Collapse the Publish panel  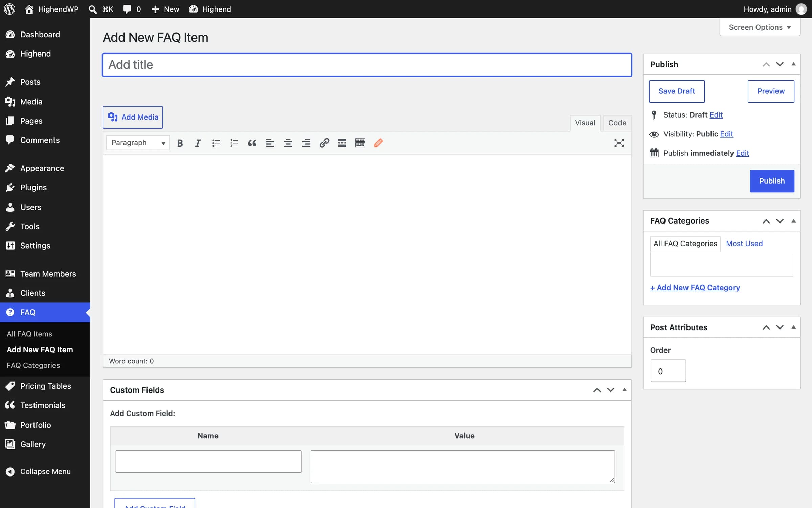(793, 64)
